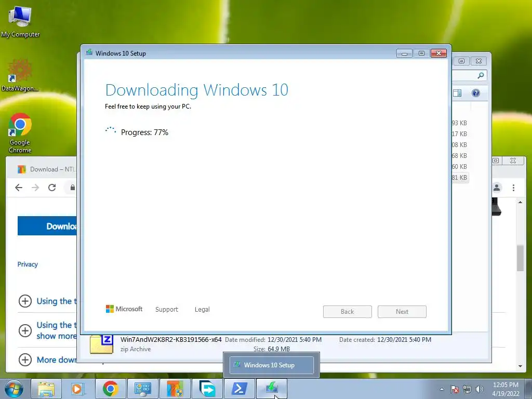
Task: Open the blue arrow app on taskbar
Action: [x=207, y=389]
